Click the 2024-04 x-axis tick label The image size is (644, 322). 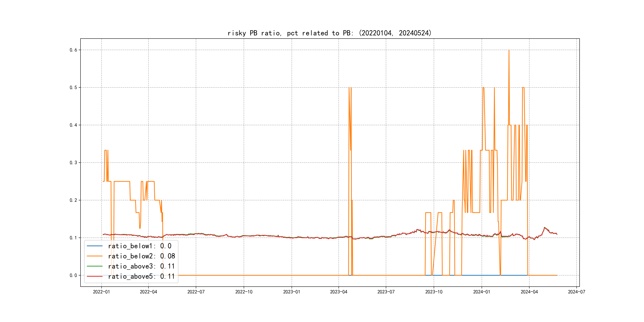point(529,292)
